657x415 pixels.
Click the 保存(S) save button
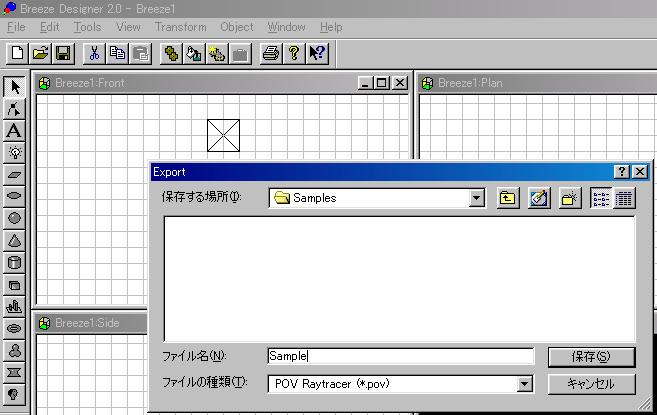pyautogui.click(x=592, y=357)
